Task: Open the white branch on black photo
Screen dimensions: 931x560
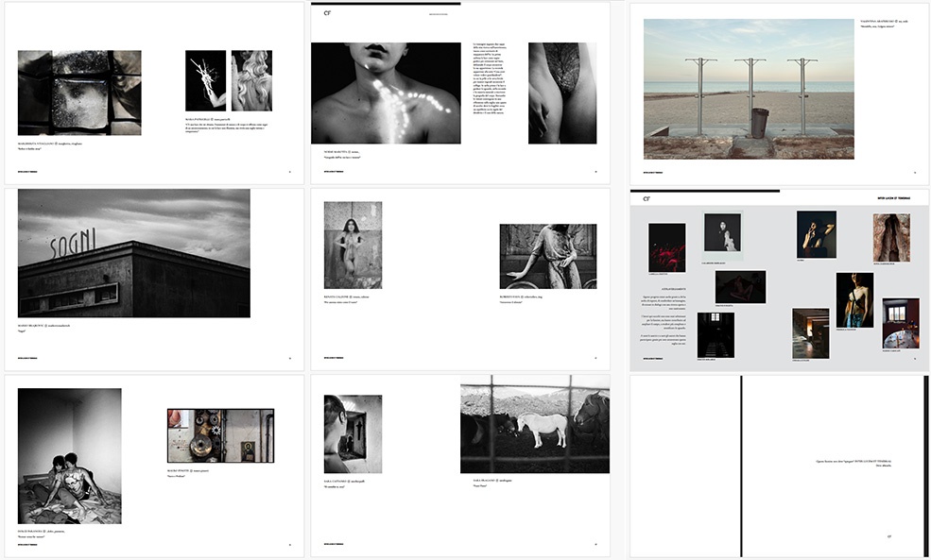Action: [x=205, y=80]
